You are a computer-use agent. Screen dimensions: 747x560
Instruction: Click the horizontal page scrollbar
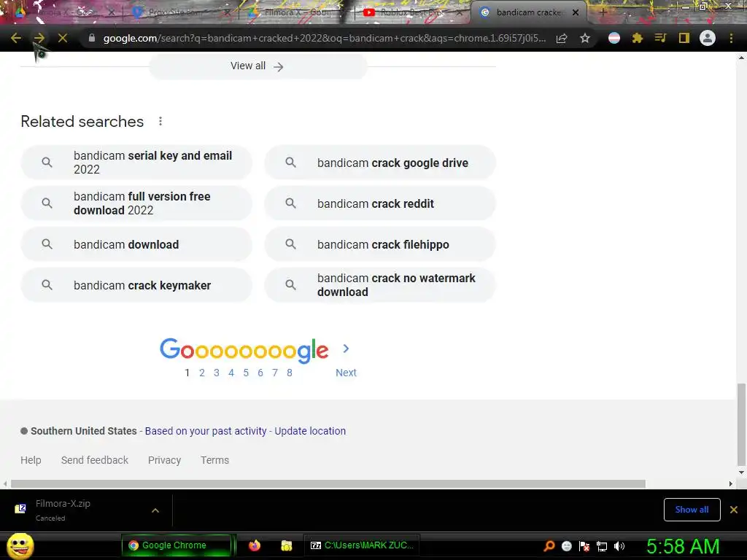click(x=328, y=484)
